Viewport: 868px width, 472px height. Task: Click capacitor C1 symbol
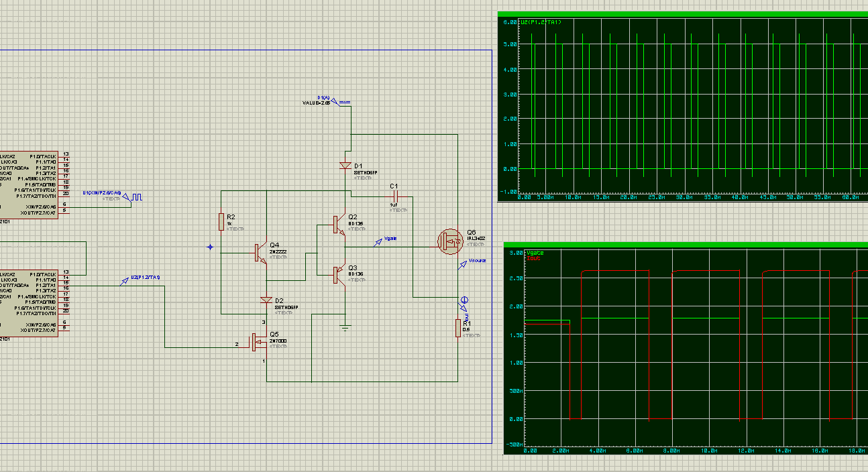click(394, 195)
